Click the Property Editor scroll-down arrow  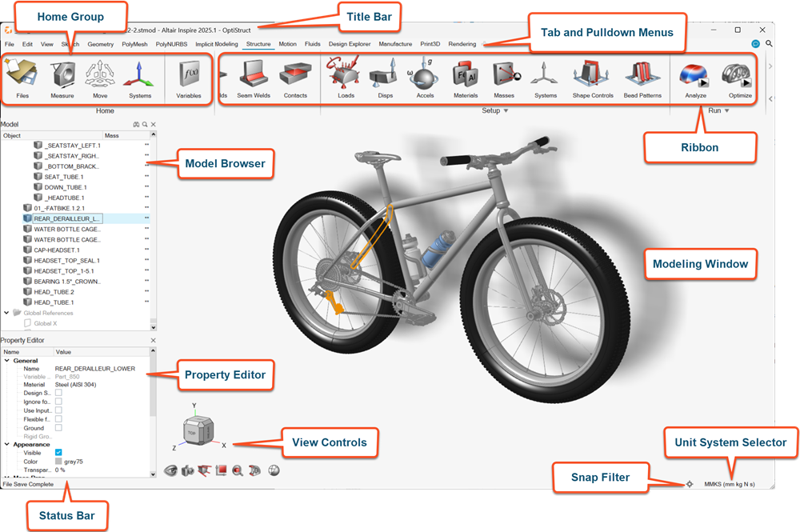click(153, 474)
